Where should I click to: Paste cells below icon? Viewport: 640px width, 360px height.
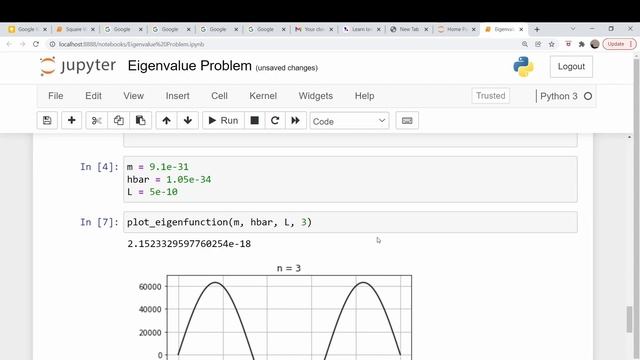tap(141, 120)
